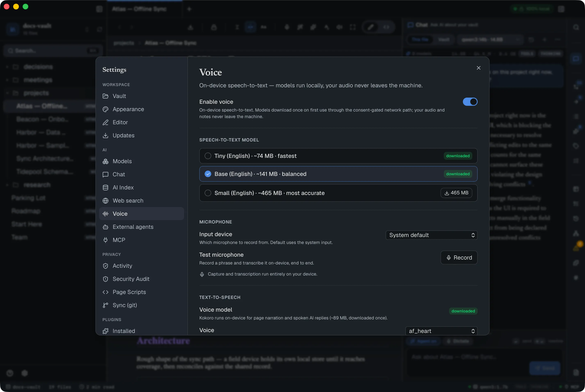Download the Small model 465 MB
This screenshot has height=392, width=585.
456,193
